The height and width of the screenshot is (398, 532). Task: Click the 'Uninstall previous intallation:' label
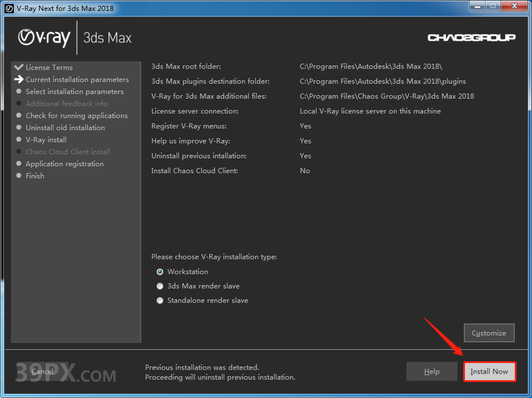point(199,156)
